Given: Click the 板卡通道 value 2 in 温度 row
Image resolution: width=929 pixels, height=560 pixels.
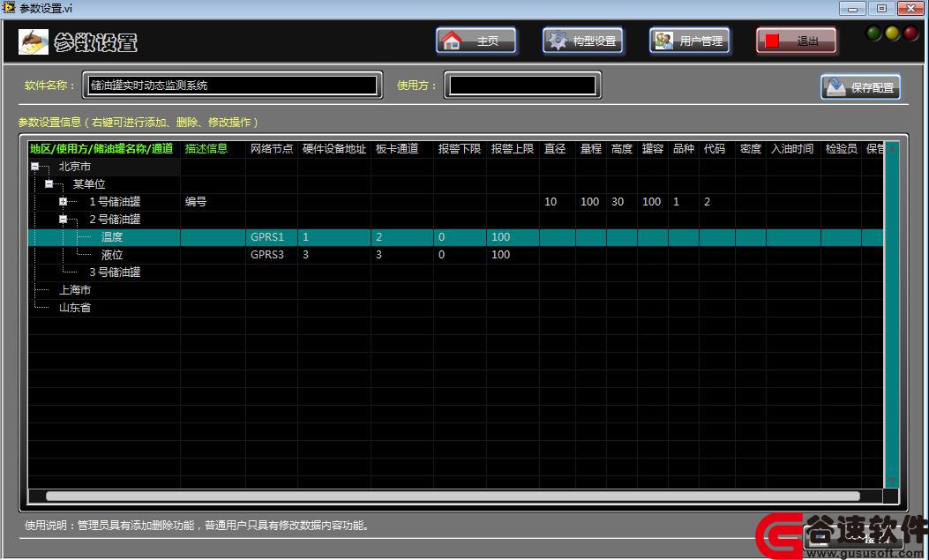Looking at the screenshot, I should 379,236.
